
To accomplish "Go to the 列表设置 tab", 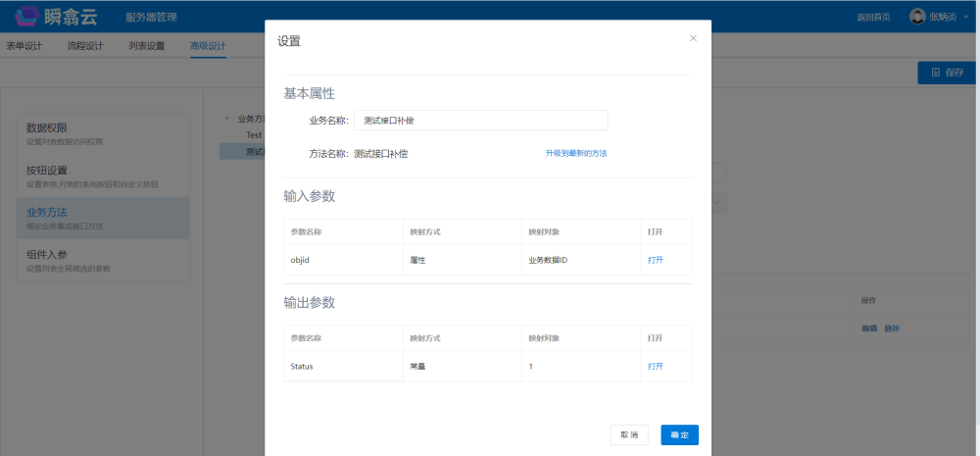I will (147, 46).
